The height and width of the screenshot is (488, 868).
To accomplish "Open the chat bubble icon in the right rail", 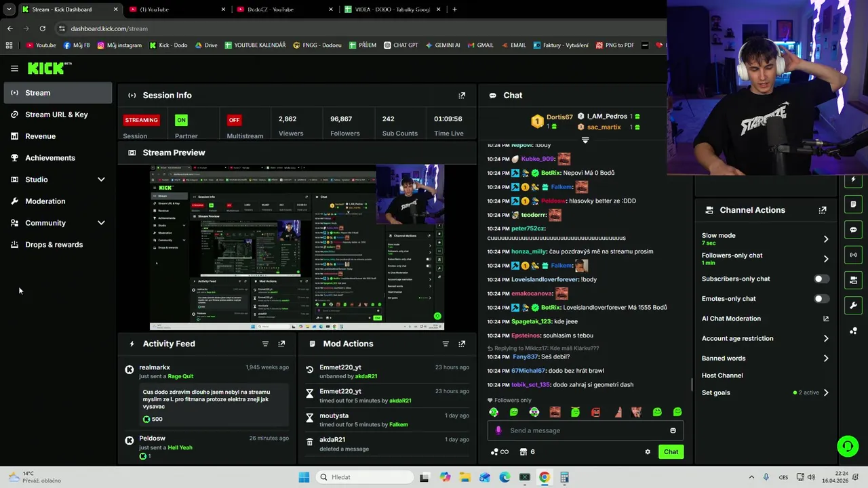I will coord(853,230).
